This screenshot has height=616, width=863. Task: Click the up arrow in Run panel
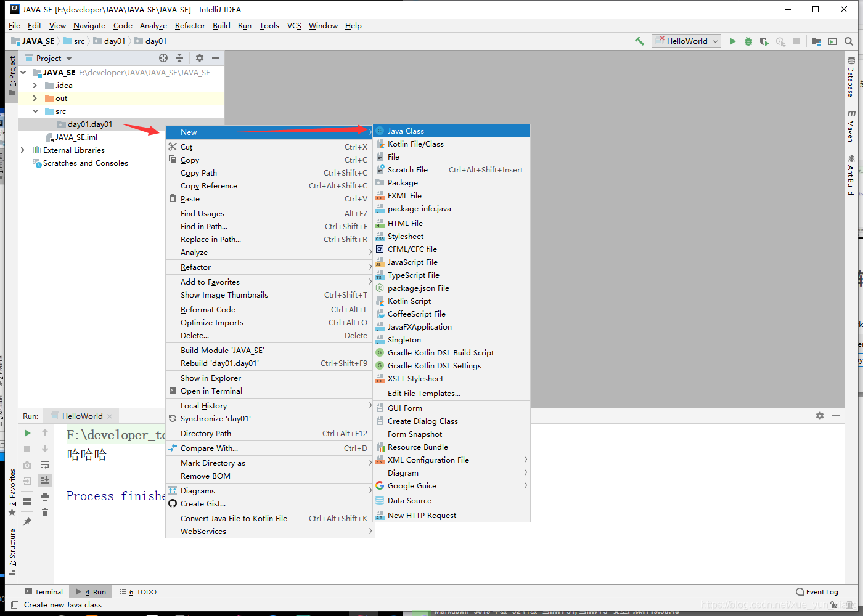pos(45,433)
